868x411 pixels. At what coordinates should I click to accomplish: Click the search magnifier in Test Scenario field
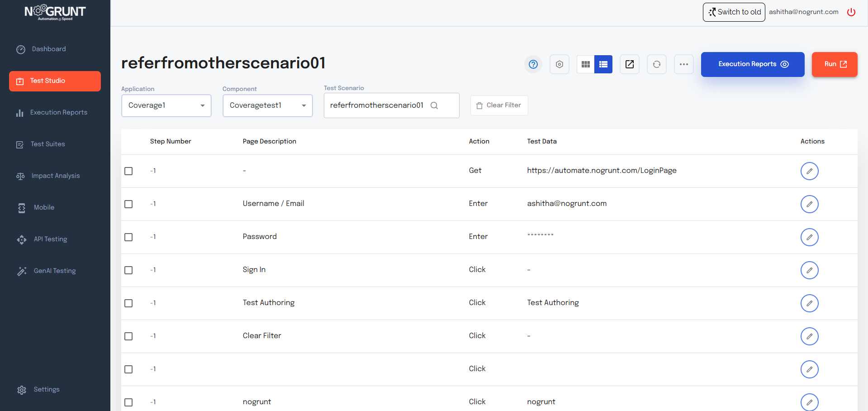[434, 105]
